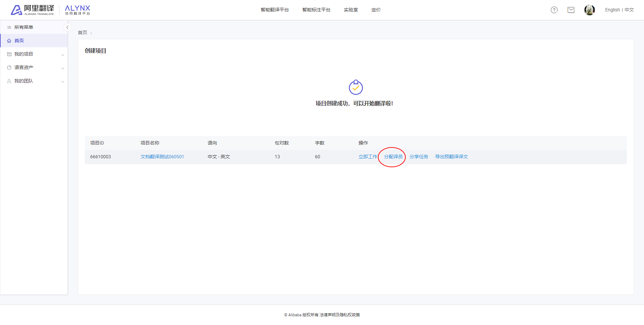Image resolution: width=644 pixels, height=325 pixels.
Task: Click the 项目ID column header
Action: [x=97, y=143]
